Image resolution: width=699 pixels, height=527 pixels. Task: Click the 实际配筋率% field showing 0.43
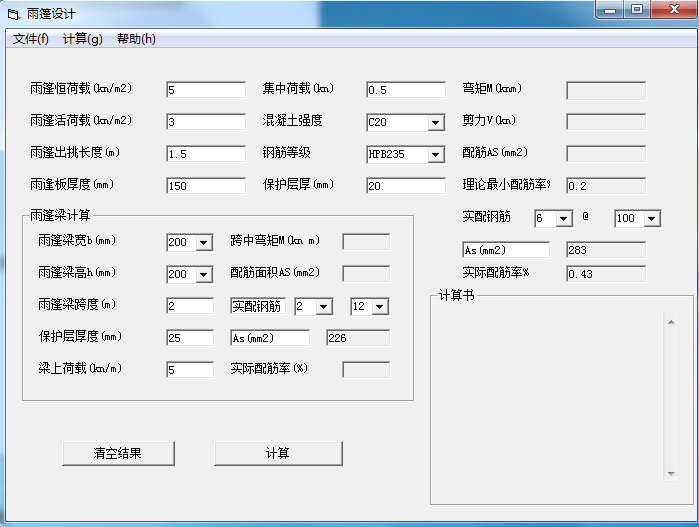[606, 274]
